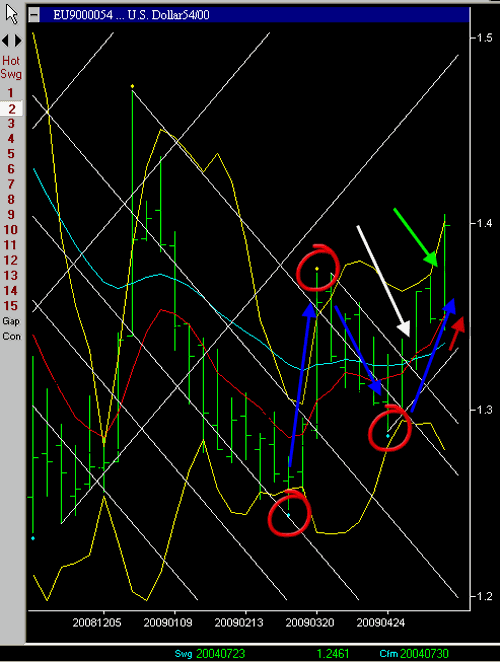Click the 20081205 date axis marker

tap(97, 623)
